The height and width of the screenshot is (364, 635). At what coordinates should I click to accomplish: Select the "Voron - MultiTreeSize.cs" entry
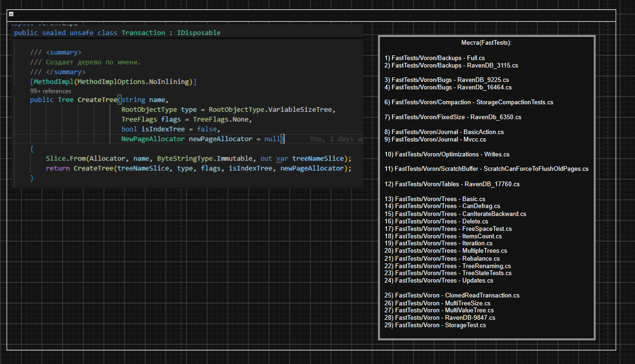[438, 303]
